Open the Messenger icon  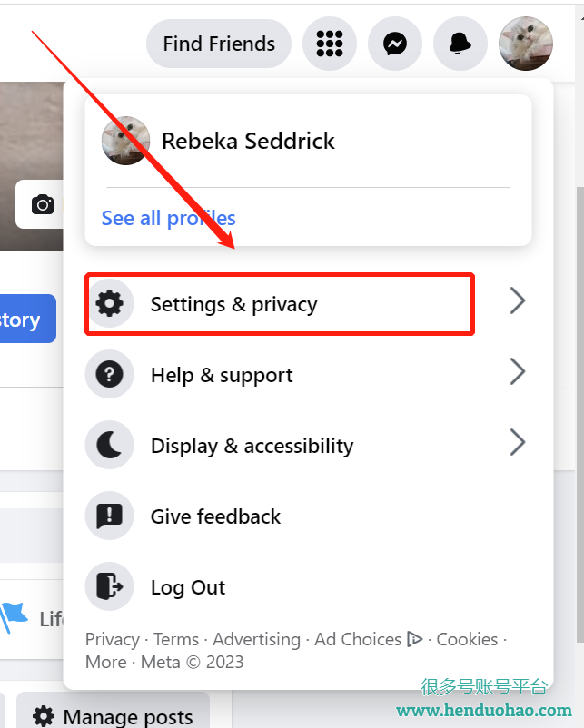(x=394, y=44)
